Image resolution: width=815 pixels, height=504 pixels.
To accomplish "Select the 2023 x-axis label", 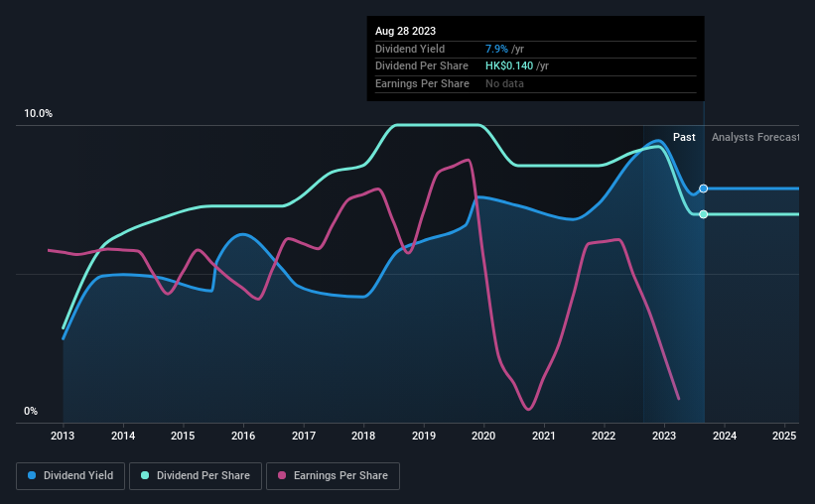I will [664, 436].
